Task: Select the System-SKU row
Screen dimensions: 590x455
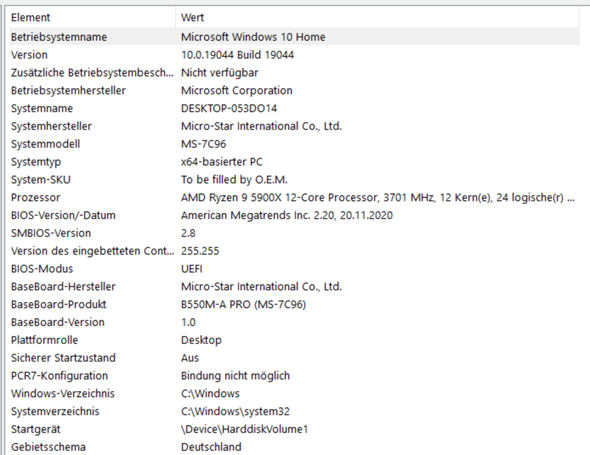Action: pos(294,180)
